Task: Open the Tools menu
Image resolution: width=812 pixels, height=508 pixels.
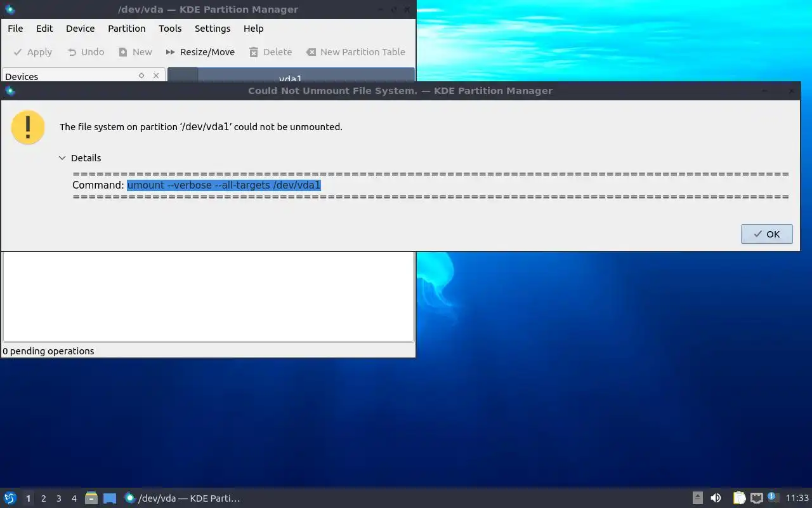Action: point(170,29)
